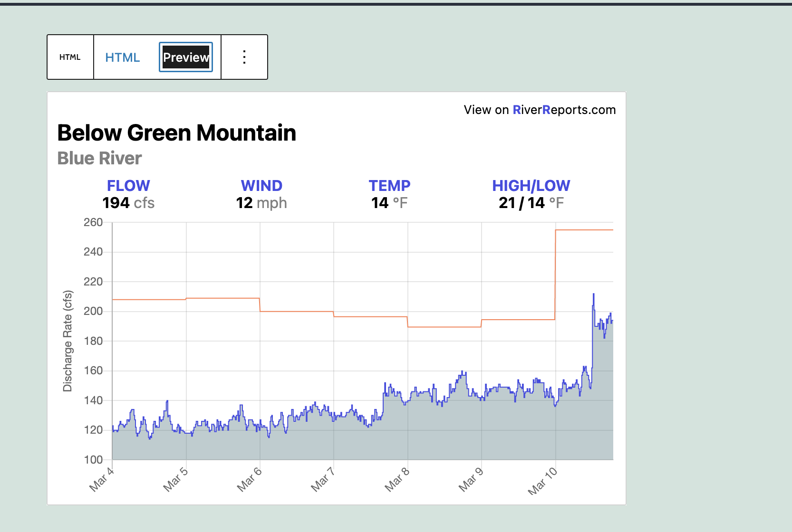Click the TEMP label
Image resolution: width=792 pixels, height=532 pixels.
tap(389, 186)
